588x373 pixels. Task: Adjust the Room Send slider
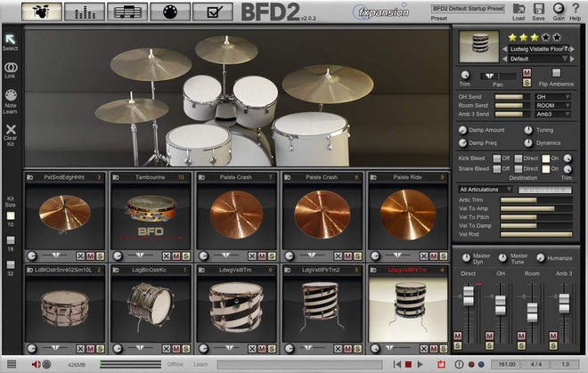pyautogui.click(x=511, y=106)
